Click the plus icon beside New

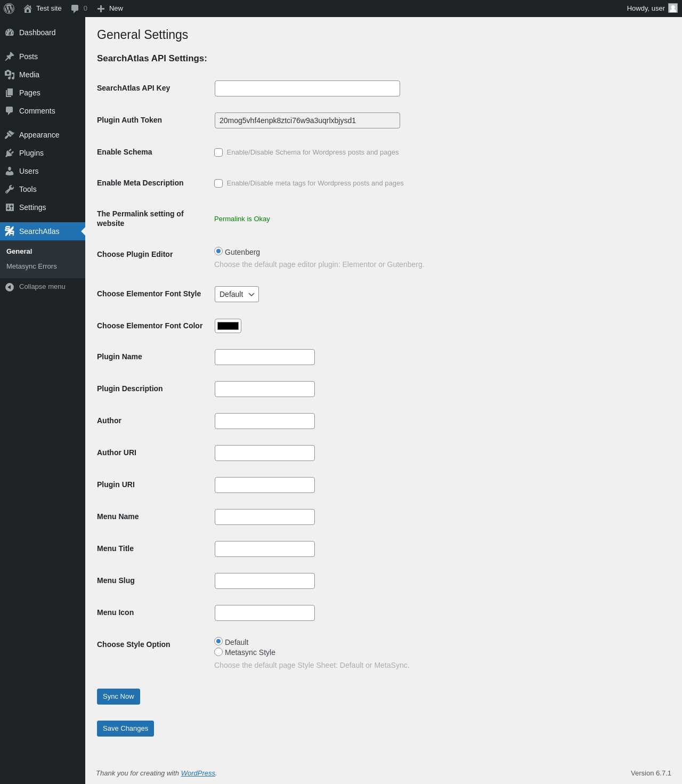pyautogui.click(x=101, y=9)
